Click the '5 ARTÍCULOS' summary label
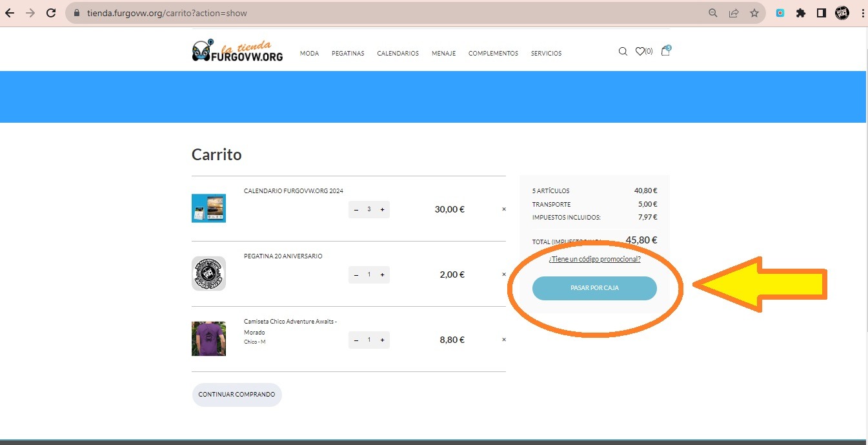This screenshot has width=868, height=445. click(551, 191)
